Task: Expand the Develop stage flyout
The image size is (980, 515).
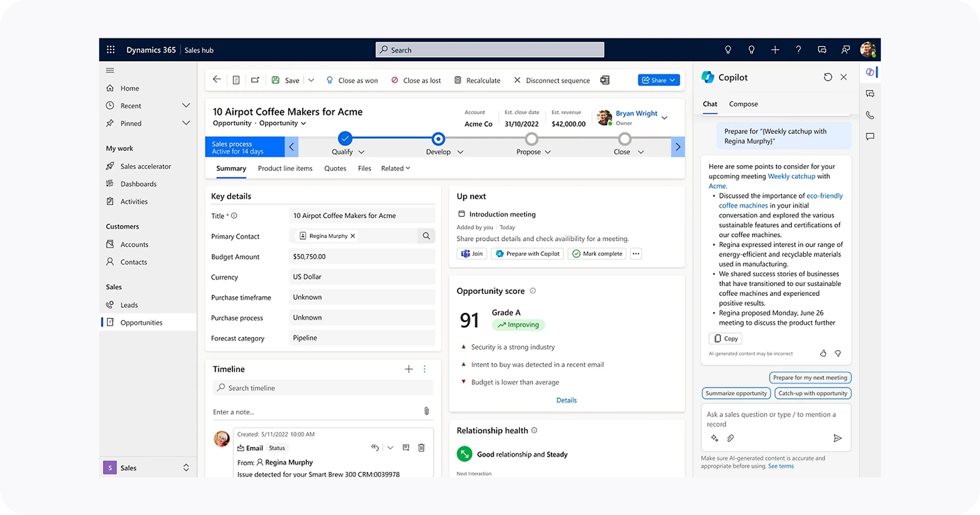Action: (460, 152)
